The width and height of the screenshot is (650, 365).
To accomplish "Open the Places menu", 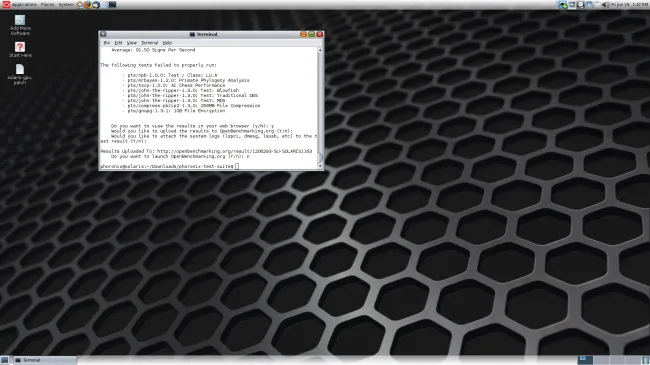I will click(47, 5).
